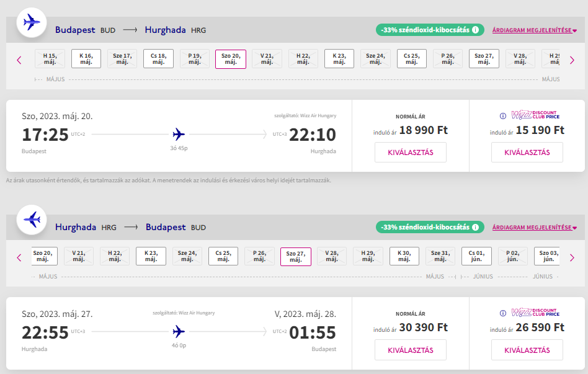The width and height of the screenshot is (588, 374).
Task: Select outbound normal price 18 990 Ft
Action: click(x=410, y=152)
